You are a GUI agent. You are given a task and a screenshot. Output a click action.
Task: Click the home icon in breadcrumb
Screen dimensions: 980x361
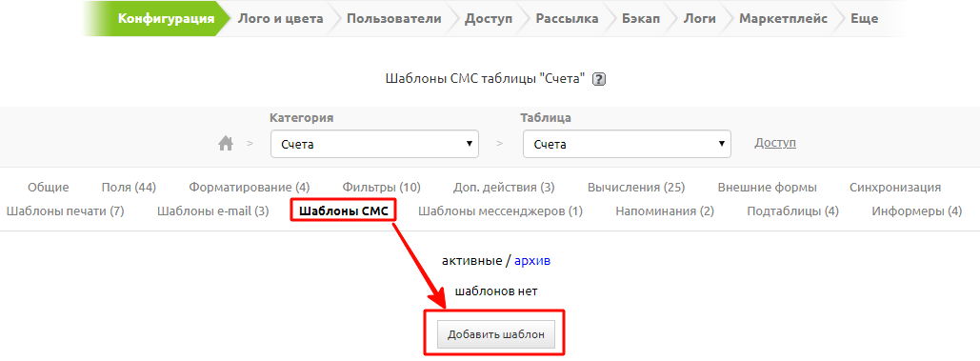(x=225, y=144)
